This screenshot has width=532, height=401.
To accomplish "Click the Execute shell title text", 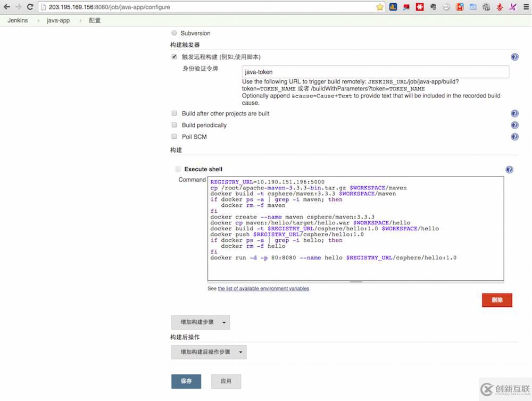I will (203, 169).
